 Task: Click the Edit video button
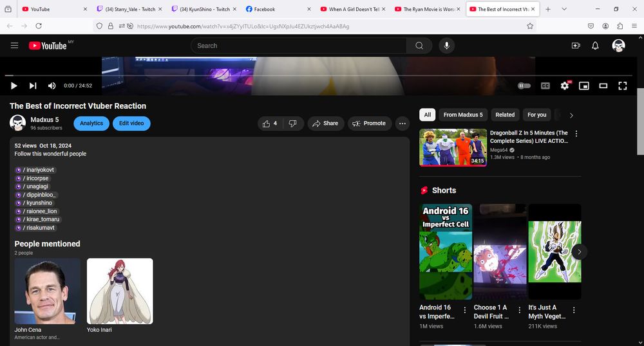[131, 123]
